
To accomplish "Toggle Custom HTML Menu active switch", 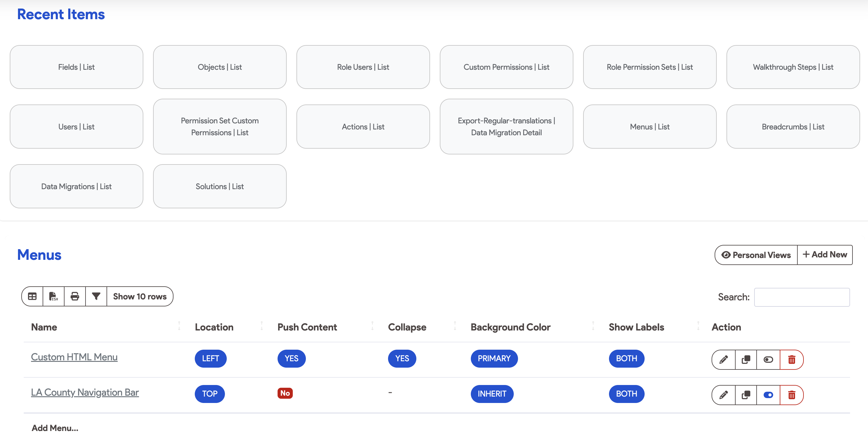I will coord(768,359).
